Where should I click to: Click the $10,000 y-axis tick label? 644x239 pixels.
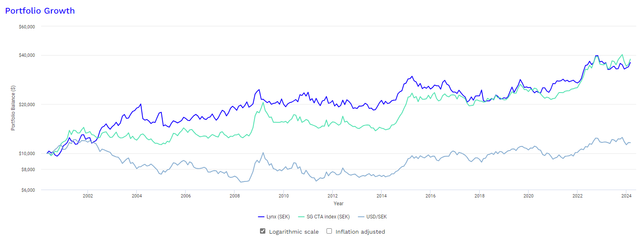tap(27, 153)
